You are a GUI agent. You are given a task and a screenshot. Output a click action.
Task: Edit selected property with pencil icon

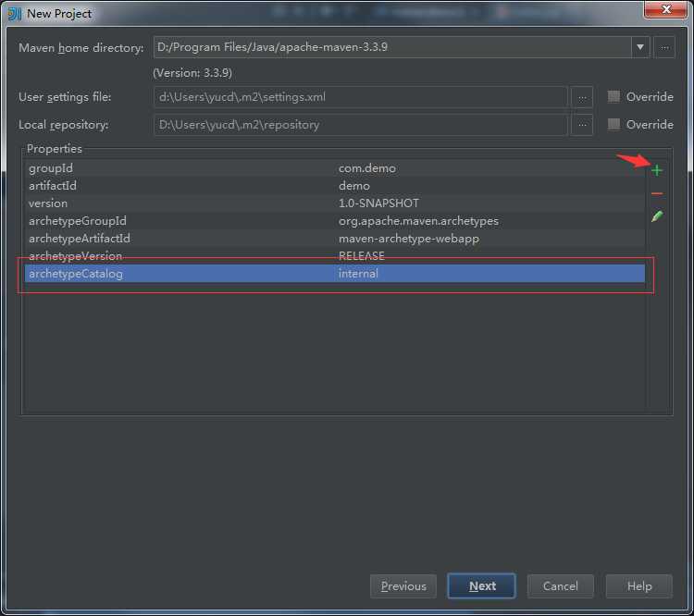tap(657, 216)
